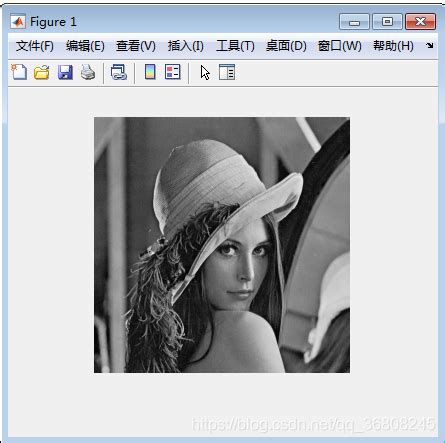Open a file with the folder icon

point(42,72)
